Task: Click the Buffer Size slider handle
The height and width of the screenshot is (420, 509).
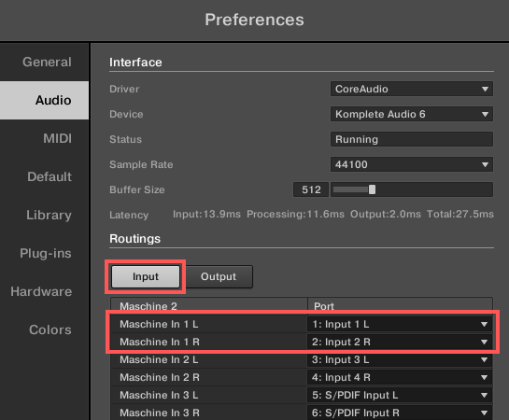Action: click(372, 189)
